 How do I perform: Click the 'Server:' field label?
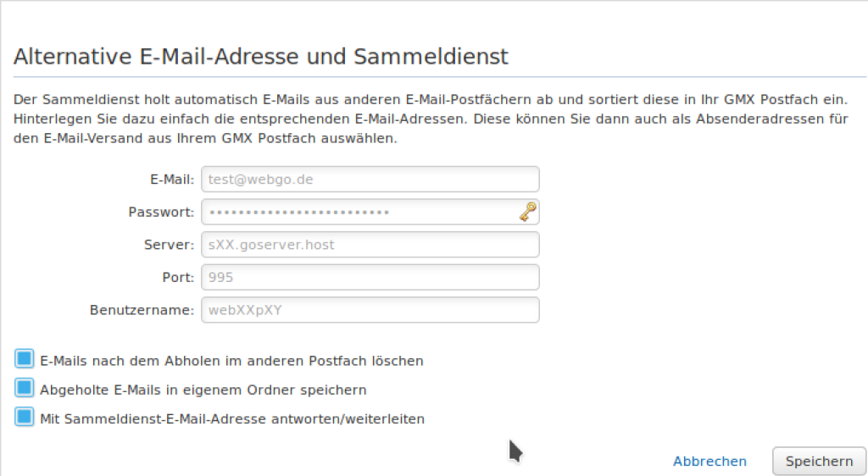pos(169,245)
